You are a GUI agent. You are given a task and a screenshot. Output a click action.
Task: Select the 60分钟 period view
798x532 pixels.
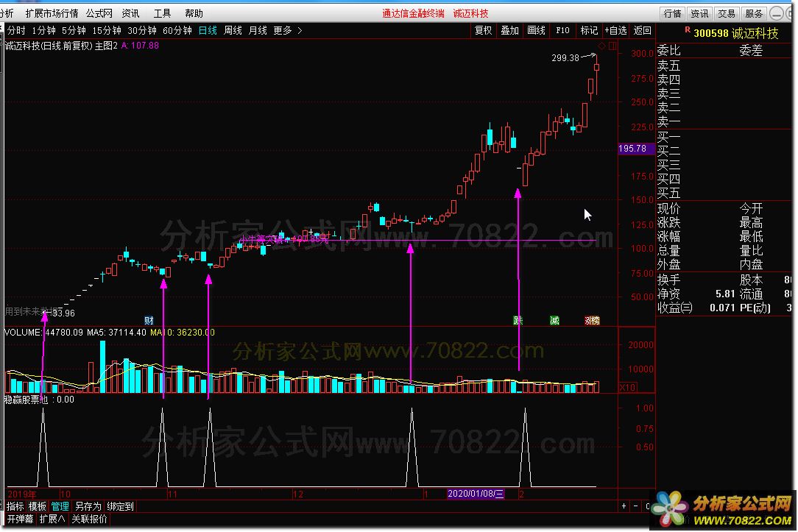click(177, 30)
